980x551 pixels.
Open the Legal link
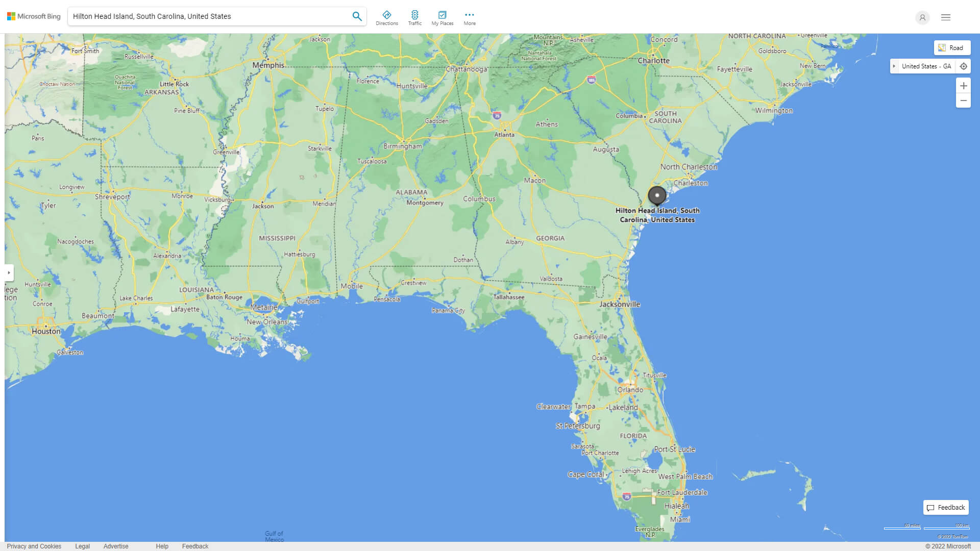click(x=82, y=546)
